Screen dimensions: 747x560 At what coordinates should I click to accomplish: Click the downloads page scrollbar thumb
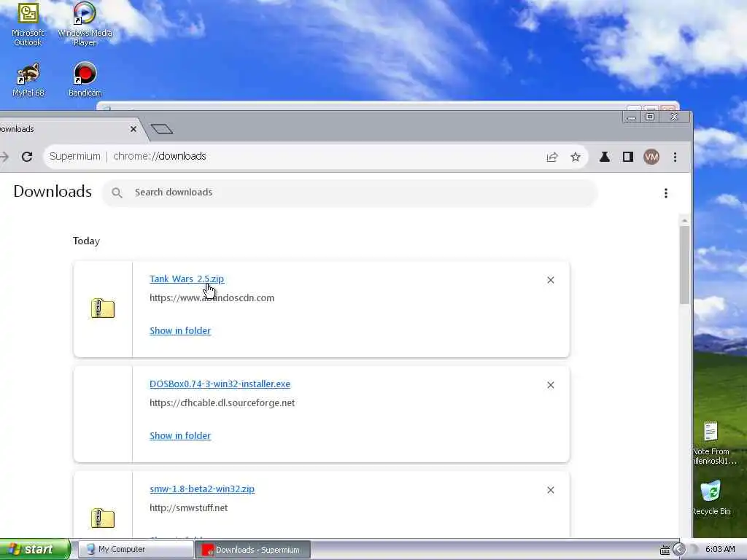684,264
